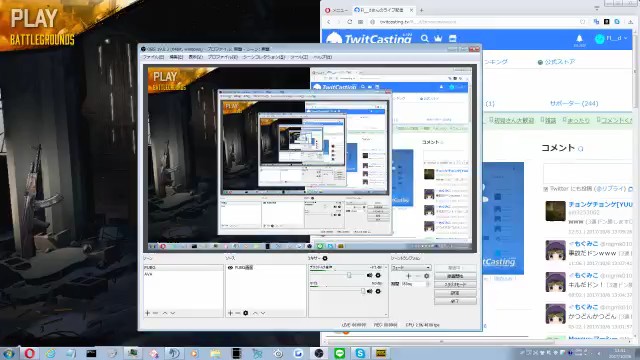This screenshot has height=360, width=640.
Task: Move scene down in OBS scenes list
Action: click(x=173, y=313)
